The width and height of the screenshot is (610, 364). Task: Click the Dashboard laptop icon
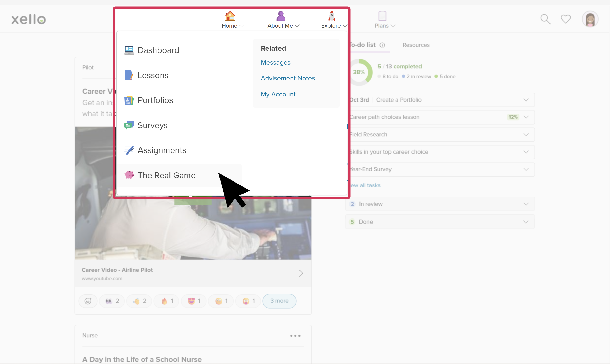129,50
